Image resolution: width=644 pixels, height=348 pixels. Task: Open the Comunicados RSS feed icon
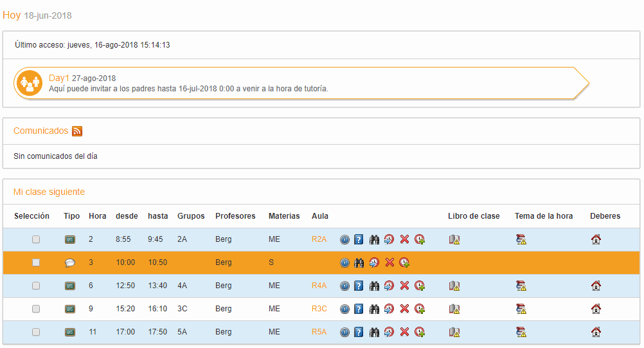pos(77,131)
